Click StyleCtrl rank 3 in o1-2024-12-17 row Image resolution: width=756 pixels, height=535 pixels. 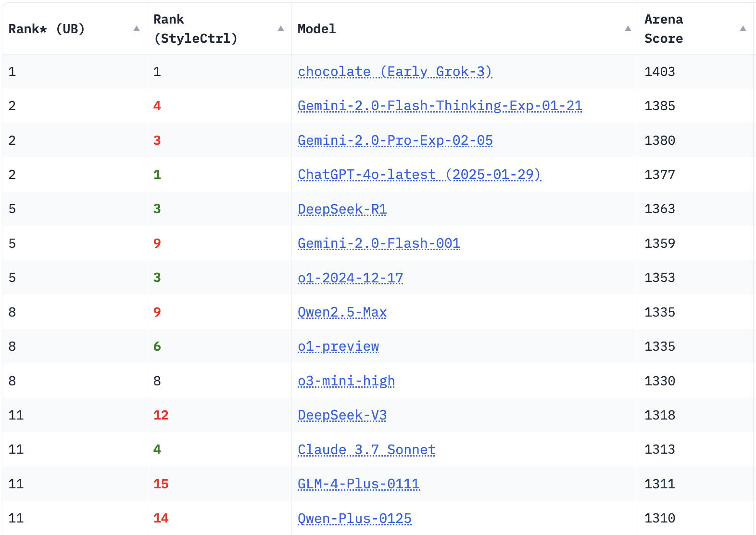157,278
